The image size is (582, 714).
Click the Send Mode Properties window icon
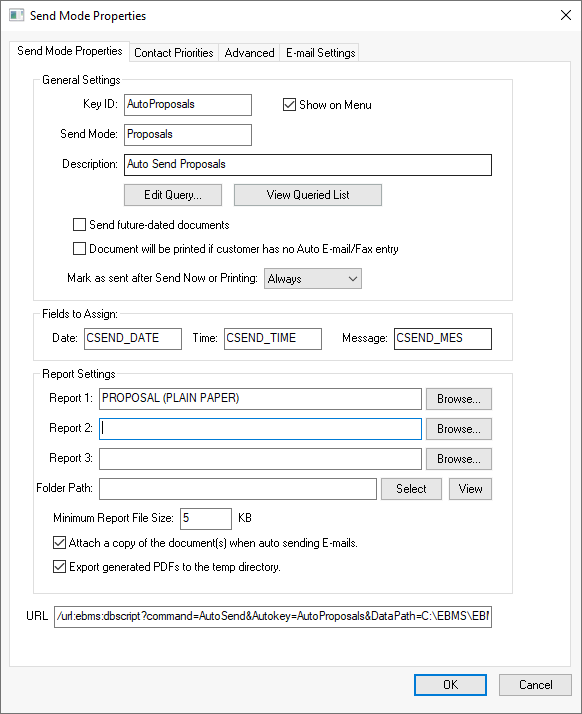point(16,15)
